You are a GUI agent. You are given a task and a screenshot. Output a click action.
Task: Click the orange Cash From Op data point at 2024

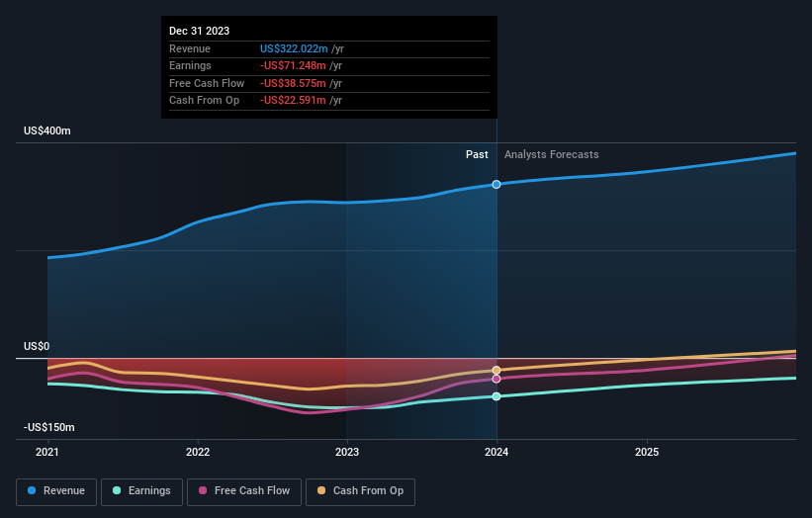[x=496, y=370]
